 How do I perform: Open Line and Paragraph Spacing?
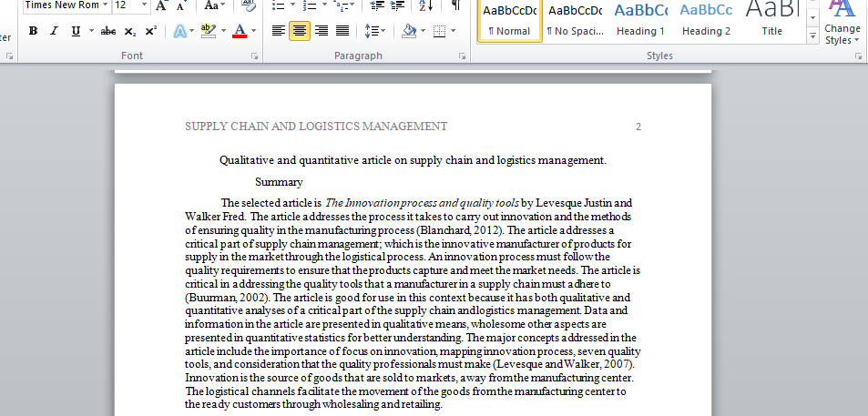[x=374, y=31]
